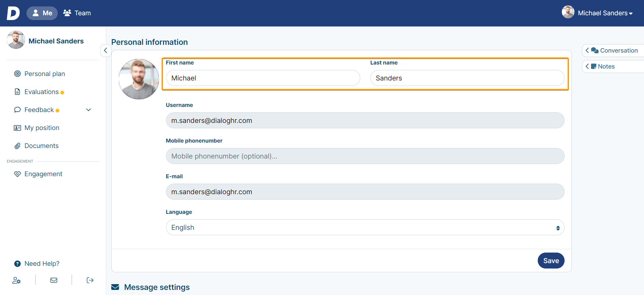Screen dimensions: 644x295
Task: Click the Username field
Action: [x=365, y=121]
